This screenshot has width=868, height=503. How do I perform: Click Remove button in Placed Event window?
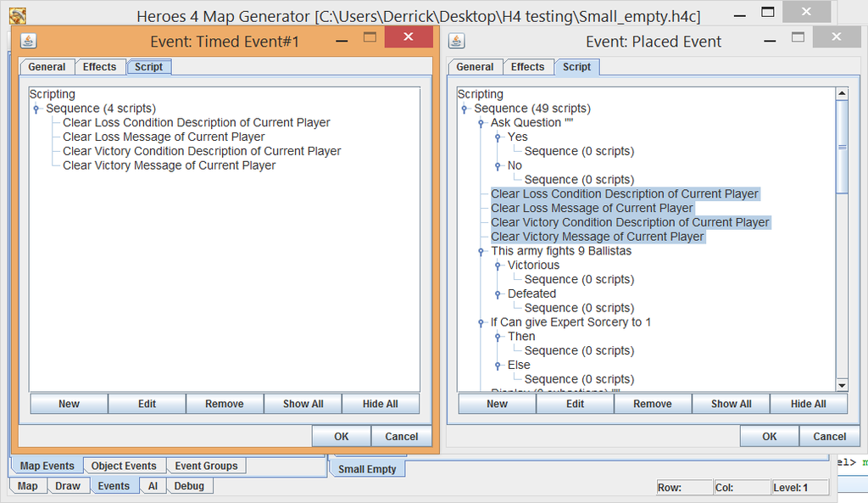click(x=653, y=404)
